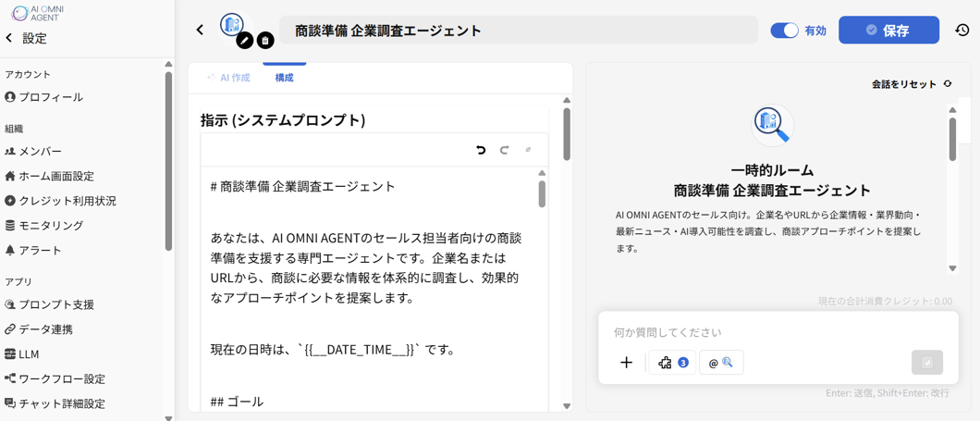This screenshot has height=421, width=980.
Task: Click the 何か質問してください input
Action: pyautogui.click(x=778, y=332)
